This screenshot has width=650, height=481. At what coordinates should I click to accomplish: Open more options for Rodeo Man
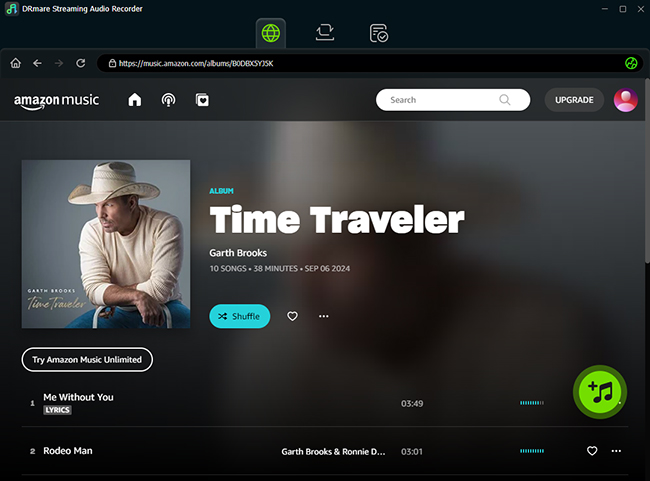coord(616,451)
